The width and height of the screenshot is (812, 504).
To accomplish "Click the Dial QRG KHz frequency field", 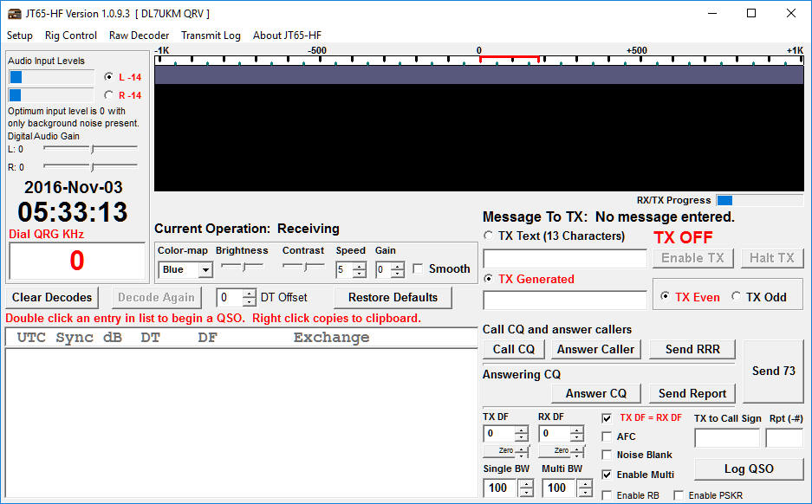I will point(77,261).
